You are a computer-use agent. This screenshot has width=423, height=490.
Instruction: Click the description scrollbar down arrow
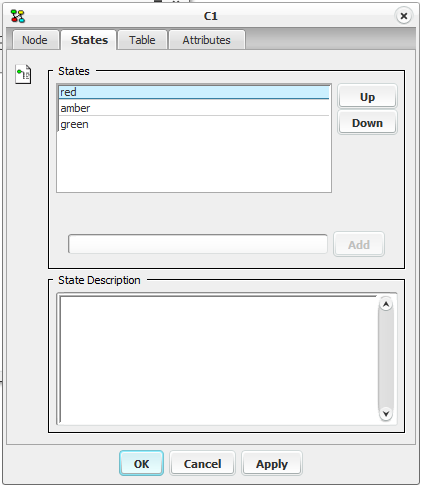(386, 414)
